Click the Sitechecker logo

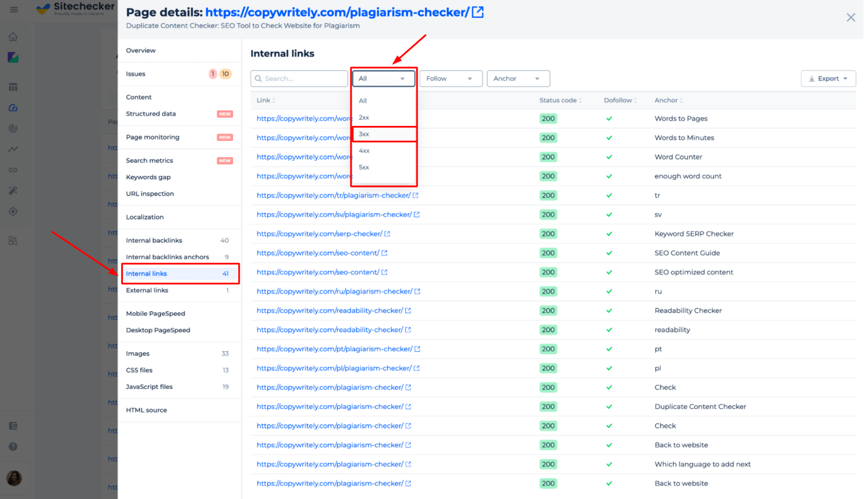pyautogui.click(x=76, y=8)
